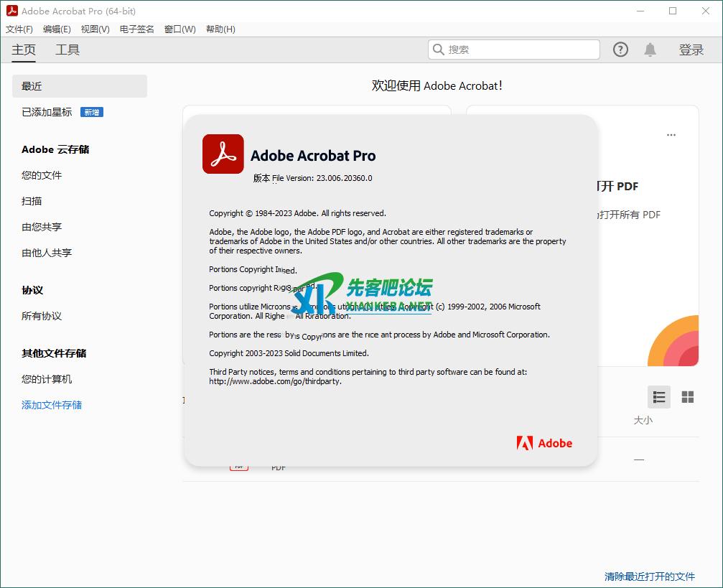Open 您的计算机 in the sidebar
Image resolution: width=723 pixels, height=588 pixels.
pos(47,379)
